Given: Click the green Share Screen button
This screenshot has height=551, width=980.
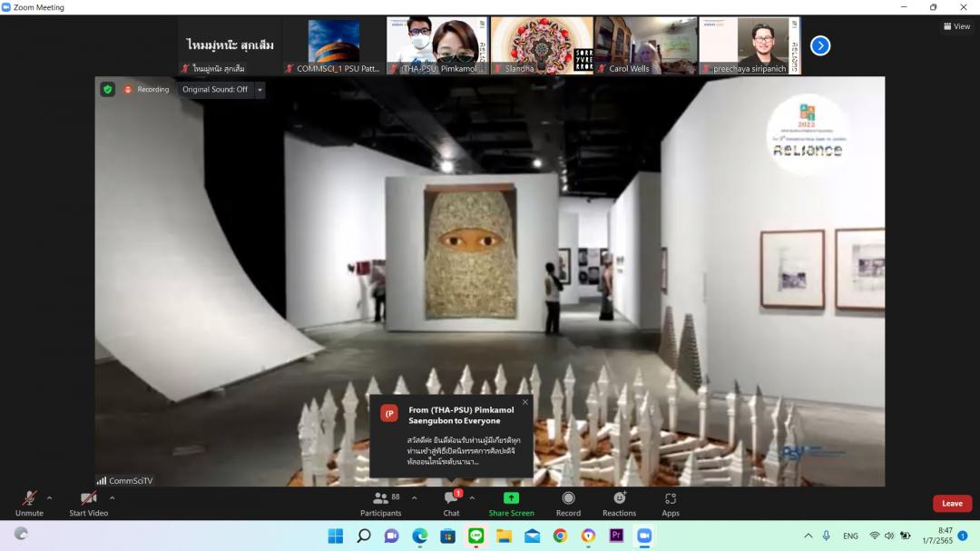Looking at the screenshot, I should (x=511, y=503).
